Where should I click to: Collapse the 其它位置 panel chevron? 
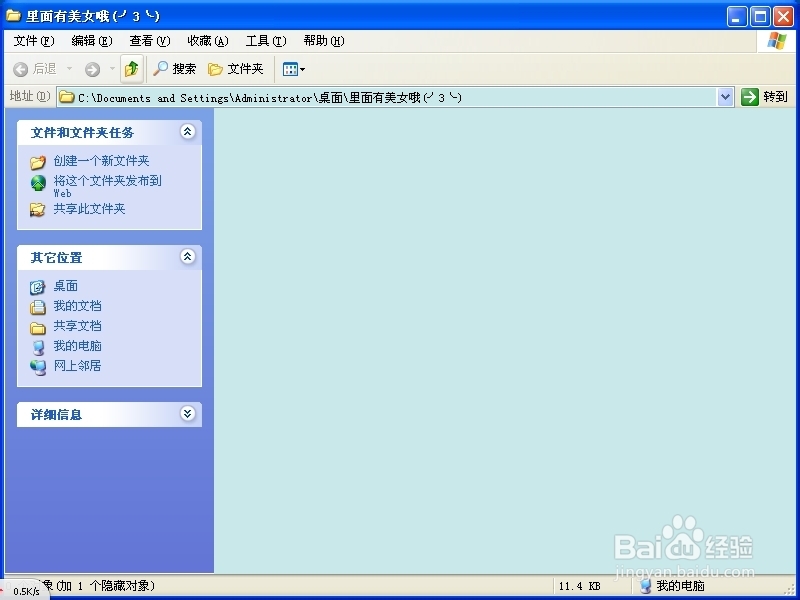click(x=187, y=257)
